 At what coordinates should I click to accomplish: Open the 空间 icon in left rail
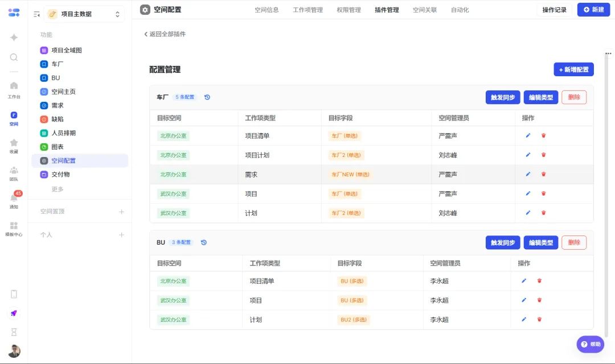[14, 118]
